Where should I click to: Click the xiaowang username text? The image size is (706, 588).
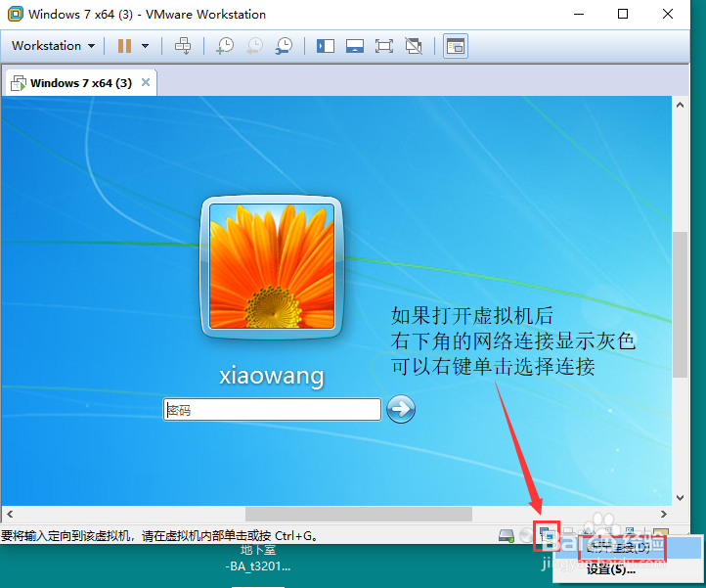coord(272,376)
